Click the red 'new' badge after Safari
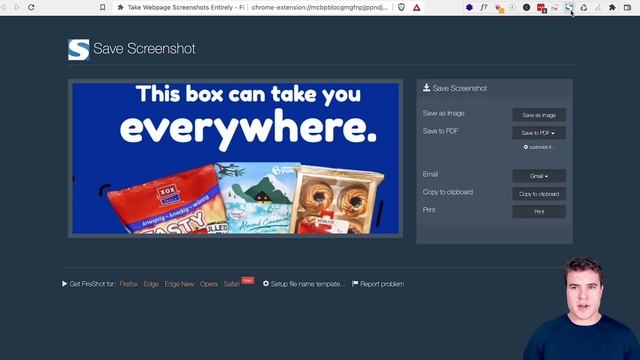Screen dimensions: 640x360 [248, 280]
